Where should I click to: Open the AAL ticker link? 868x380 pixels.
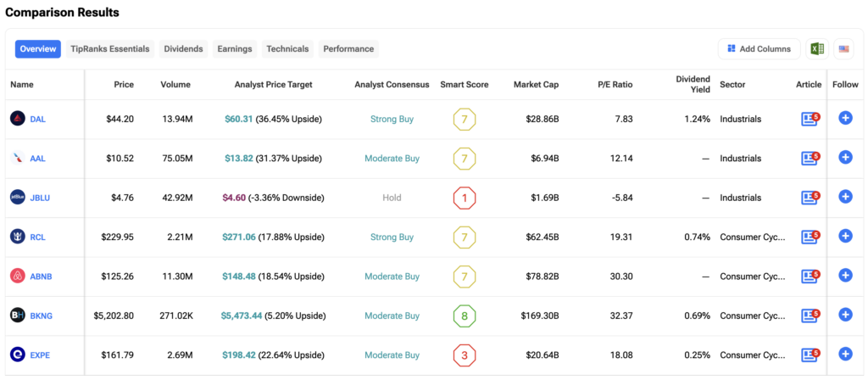click(37, 159)
